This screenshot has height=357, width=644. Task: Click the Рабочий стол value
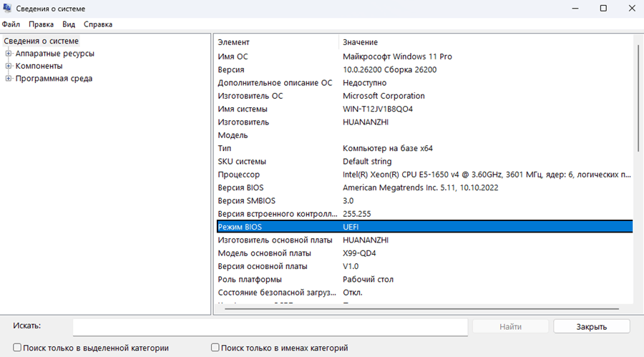[x=368, y=279]
